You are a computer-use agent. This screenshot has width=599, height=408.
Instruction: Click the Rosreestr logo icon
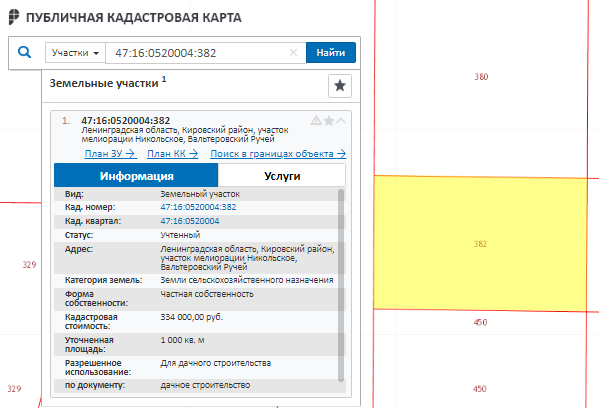14,17
